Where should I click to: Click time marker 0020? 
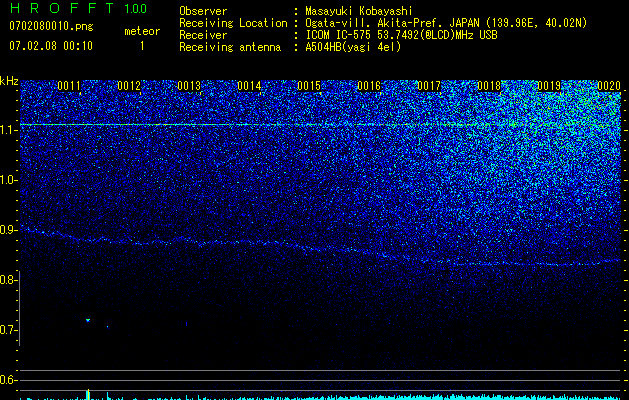609,86
